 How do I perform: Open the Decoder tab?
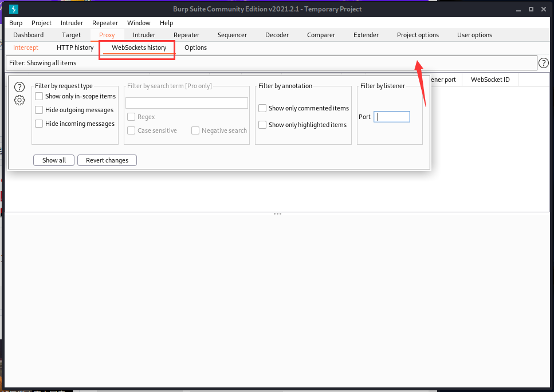click(x=277, y=35)
